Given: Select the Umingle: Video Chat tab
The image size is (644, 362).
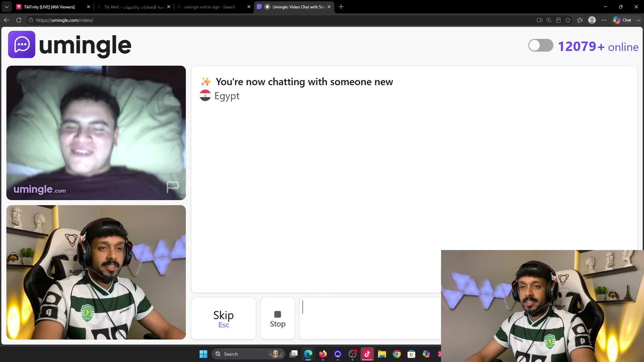Looking at the screenshot, I should [294, 7].
